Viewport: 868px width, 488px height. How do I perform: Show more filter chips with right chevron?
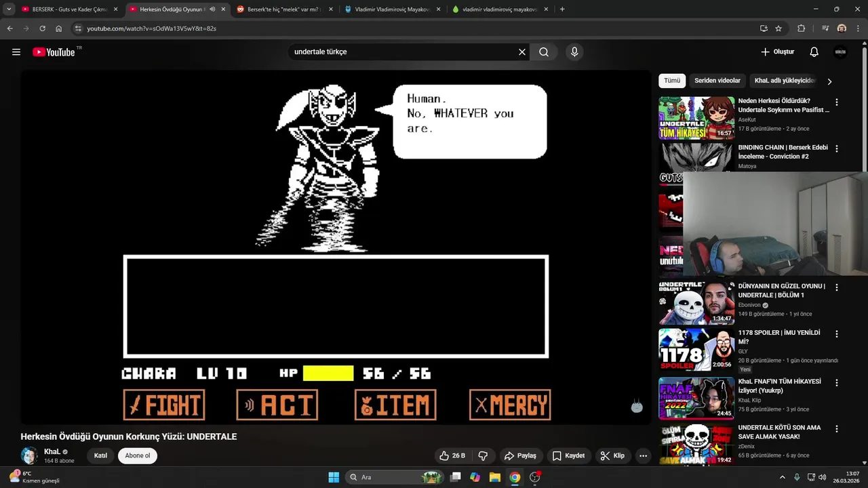point(829,81)
